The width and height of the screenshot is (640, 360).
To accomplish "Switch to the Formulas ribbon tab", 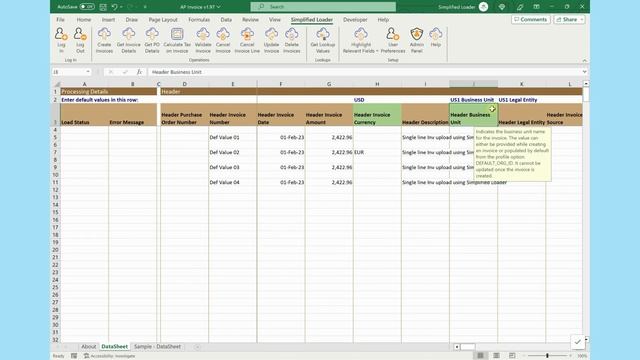I will 199,20.
